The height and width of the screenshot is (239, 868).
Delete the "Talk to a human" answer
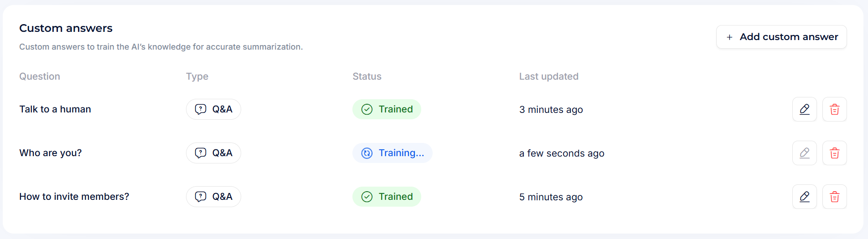[x=834, y=109]
